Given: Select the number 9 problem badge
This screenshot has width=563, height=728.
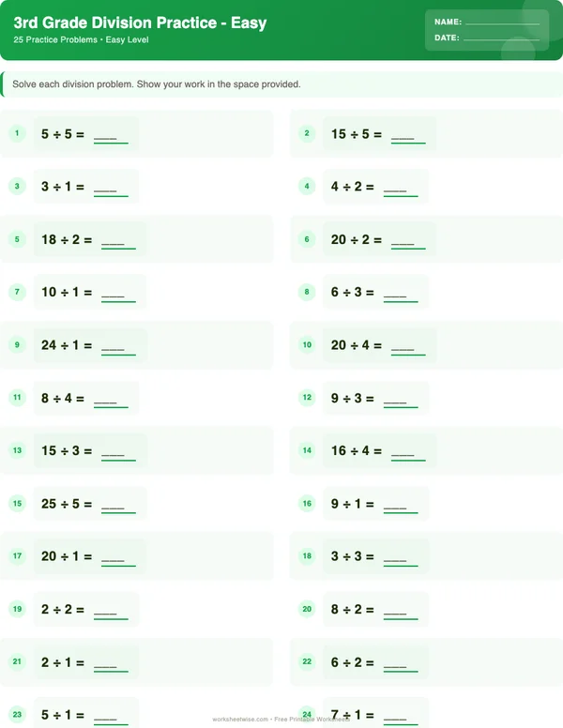Looking at the screenshot, I should click(x=17, y=345).
